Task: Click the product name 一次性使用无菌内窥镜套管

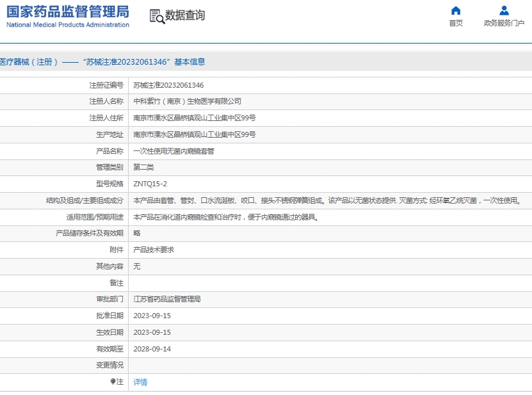Action: click(173, 151)
